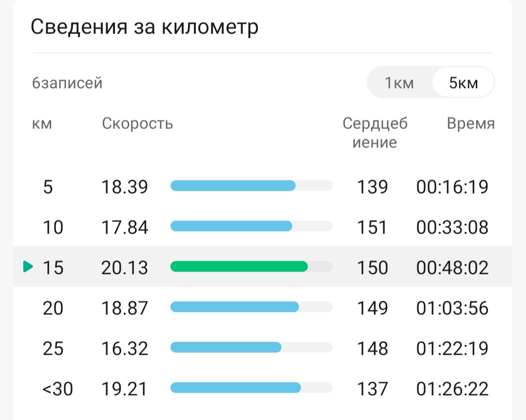Image resolution: width=526 pixels, height=420 pixels.
Task: Click the green marker arrow beside 15
Action: pos(28,267)
